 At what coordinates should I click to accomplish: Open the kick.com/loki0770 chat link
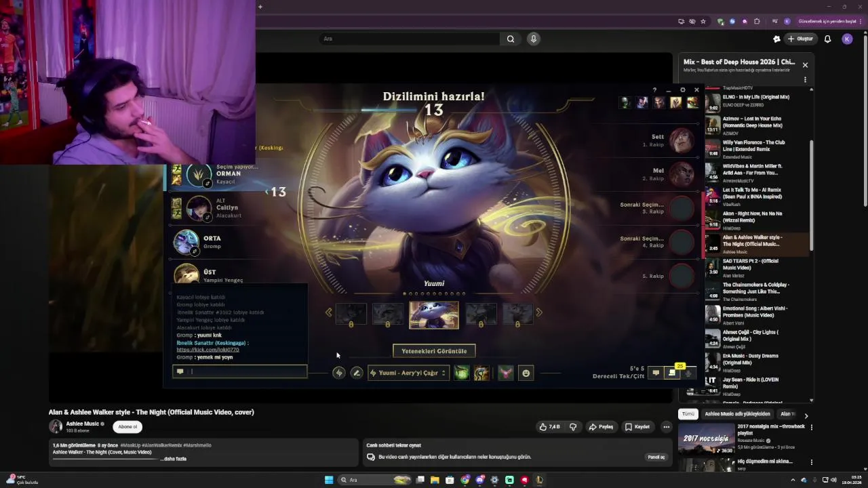coord(208,350)
